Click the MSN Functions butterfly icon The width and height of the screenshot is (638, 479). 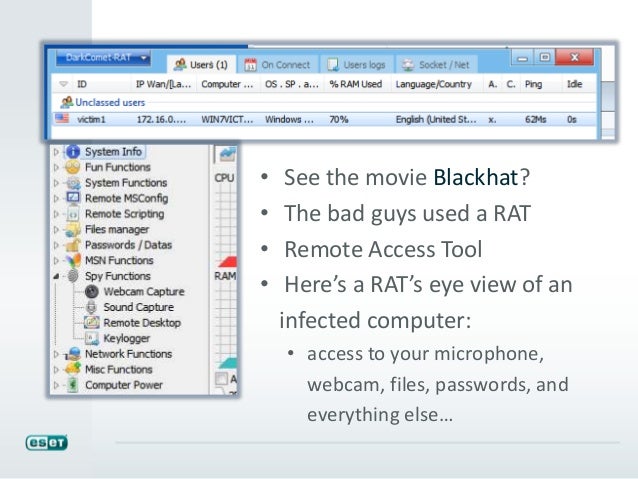pyautogui.click(x=72, y=261)
